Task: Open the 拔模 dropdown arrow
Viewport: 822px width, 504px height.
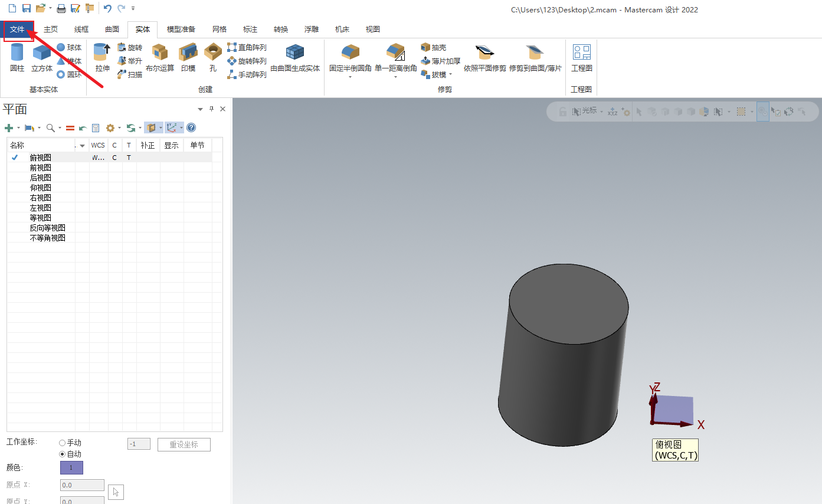Action: pos(450,75)
